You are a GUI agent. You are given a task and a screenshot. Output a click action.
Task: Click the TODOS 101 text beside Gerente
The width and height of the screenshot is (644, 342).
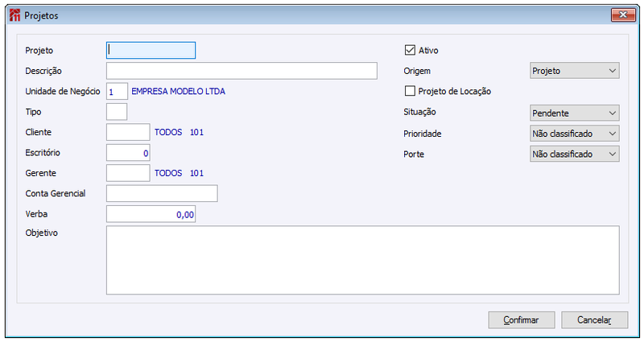click(x=179, y=173)
